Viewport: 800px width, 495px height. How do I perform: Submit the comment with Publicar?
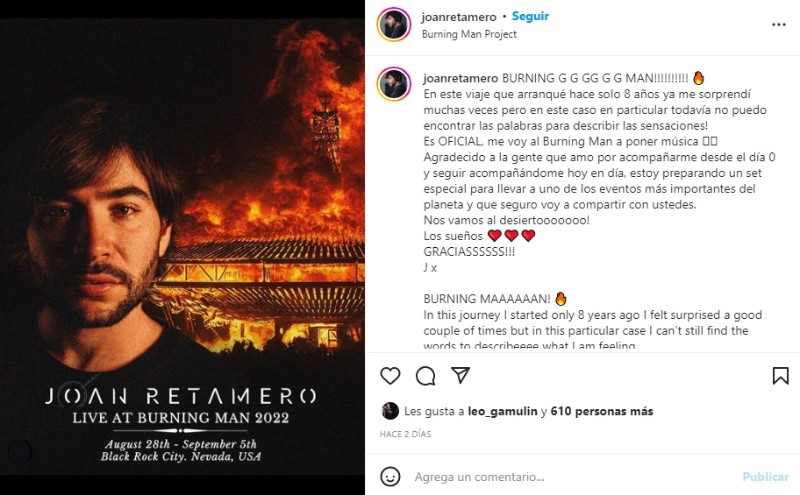pyautogui.click(x=765, y=477)
